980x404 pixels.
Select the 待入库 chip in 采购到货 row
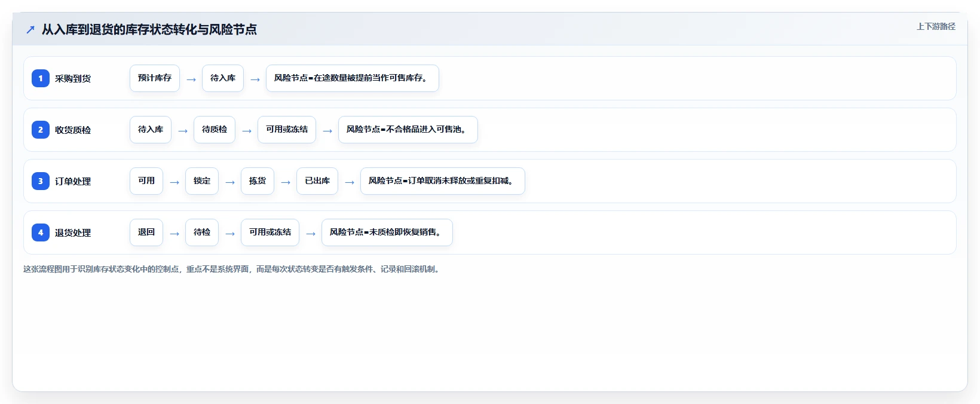(x=223, y=78)
